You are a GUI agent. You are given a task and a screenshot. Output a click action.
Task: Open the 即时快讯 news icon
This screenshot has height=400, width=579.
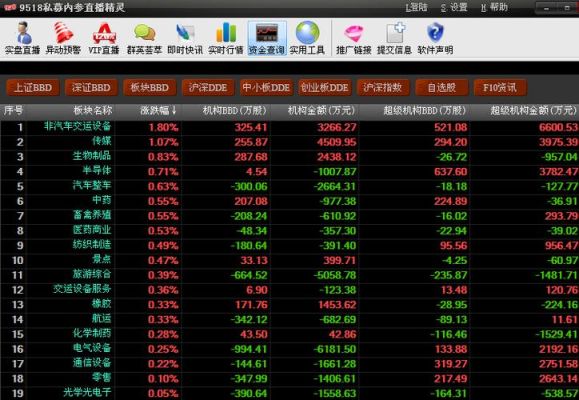[185, 38]
